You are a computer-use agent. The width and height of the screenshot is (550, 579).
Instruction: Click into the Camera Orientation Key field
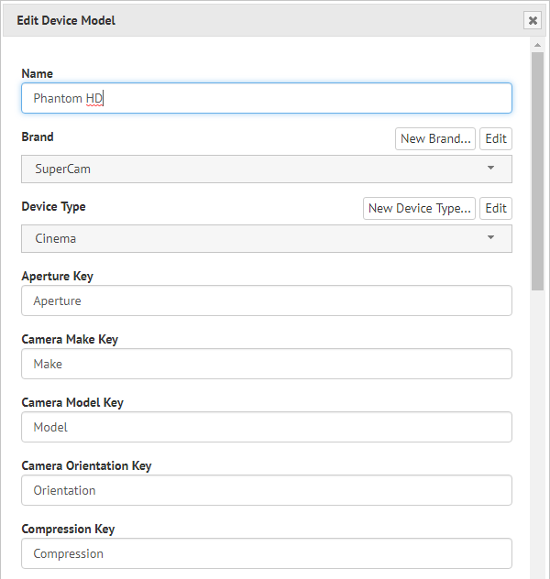coord(266,490)
